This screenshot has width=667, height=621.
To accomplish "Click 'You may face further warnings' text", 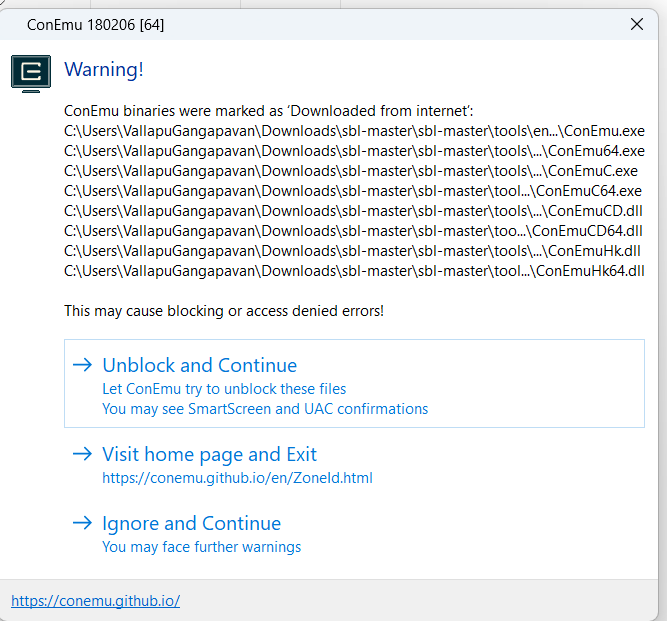I will (x=202, y=547).
